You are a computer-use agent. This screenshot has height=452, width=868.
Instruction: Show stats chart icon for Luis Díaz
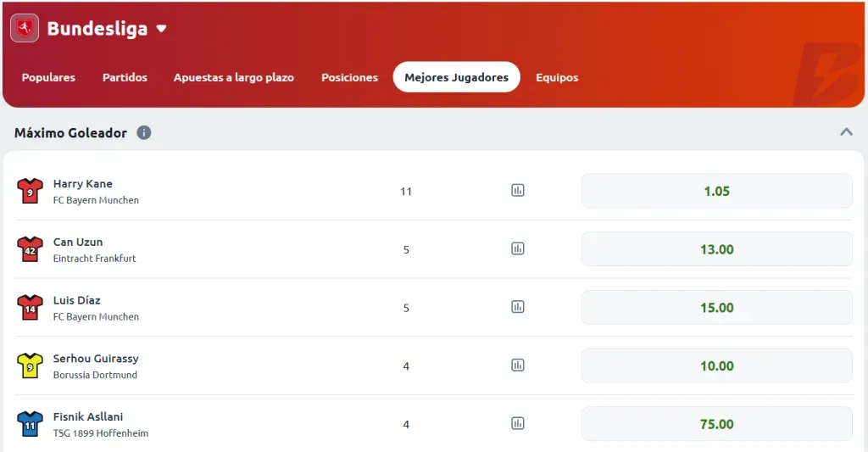pyautogui.click(x=518, y=307)
